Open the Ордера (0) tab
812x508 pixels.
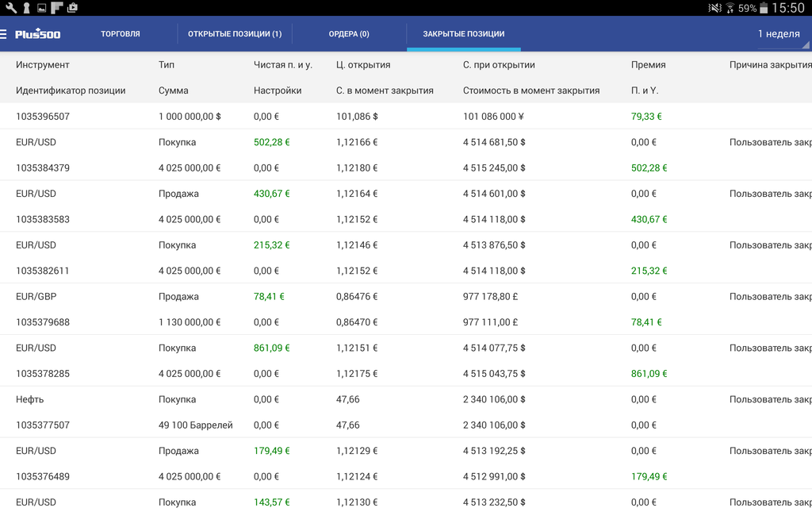tap(349, 34)
